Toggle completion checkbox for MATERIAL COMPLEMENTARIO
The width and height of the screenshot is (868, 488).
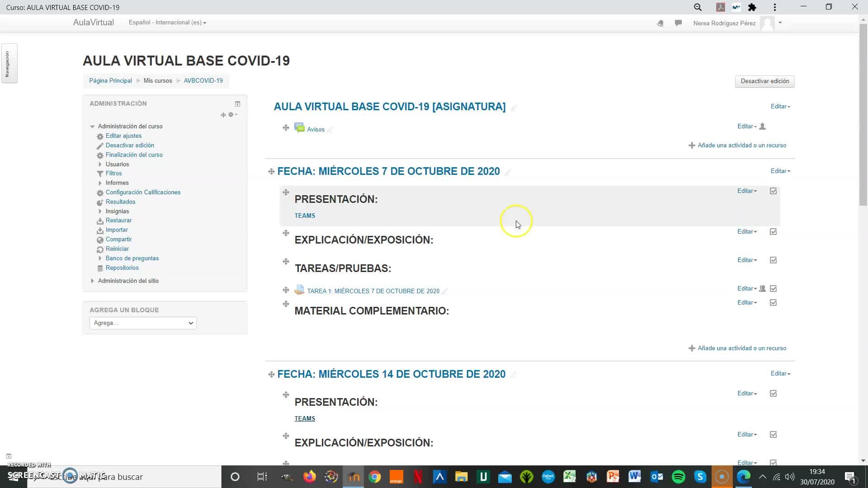774,303
